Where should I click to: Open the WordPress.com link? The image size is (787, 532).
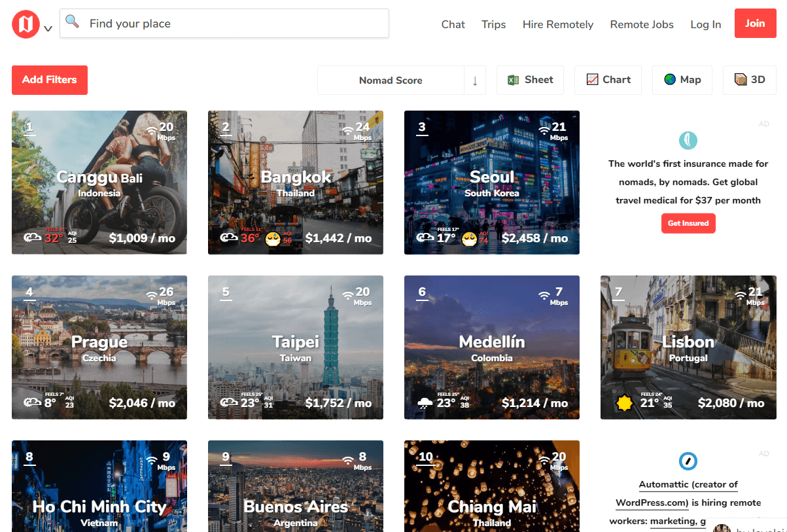point(652,502)
